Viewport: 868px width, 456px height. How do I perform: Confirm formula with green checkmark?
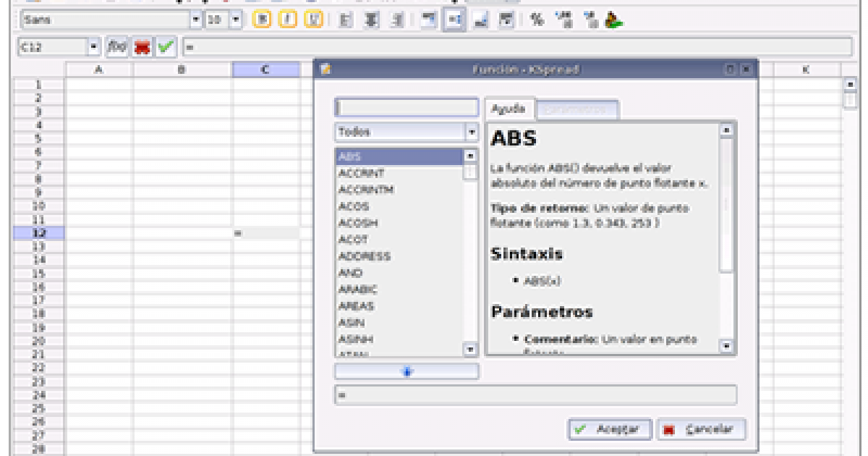point(166,47)
